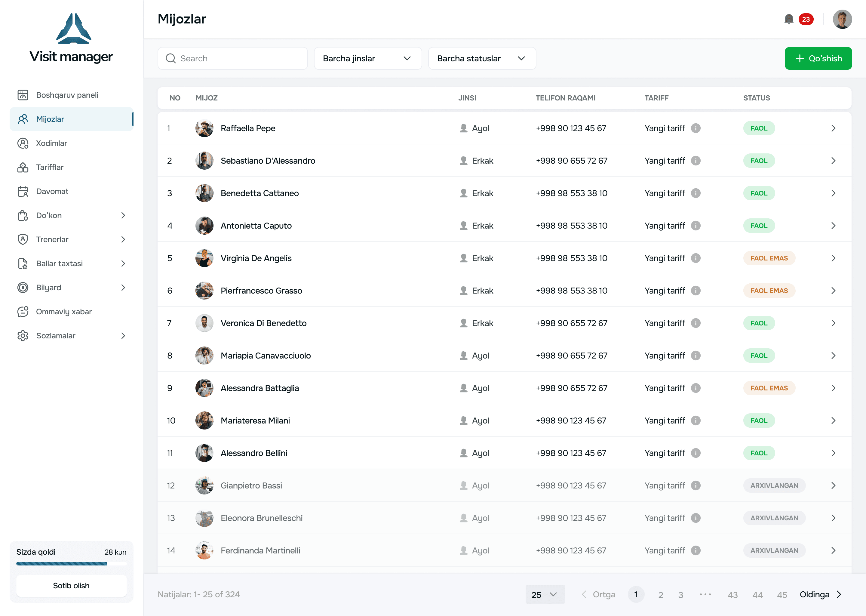Click the Visit manager logo
The image size is (866, 616).
pos(71,38)
